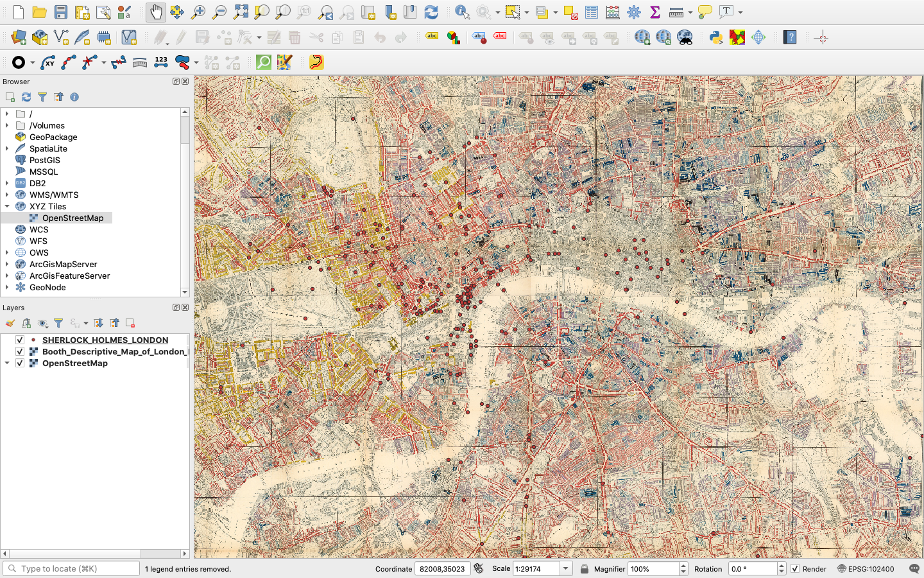Open the Data Source Manager icon
The image size is (924, 578).
[x=19, y=38]
